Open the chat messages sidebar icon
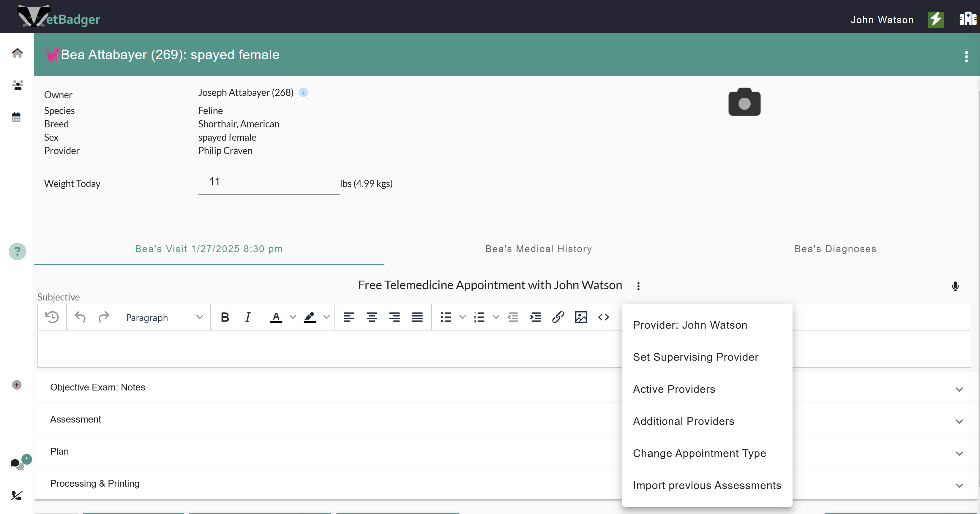 (x=16, y=464)
